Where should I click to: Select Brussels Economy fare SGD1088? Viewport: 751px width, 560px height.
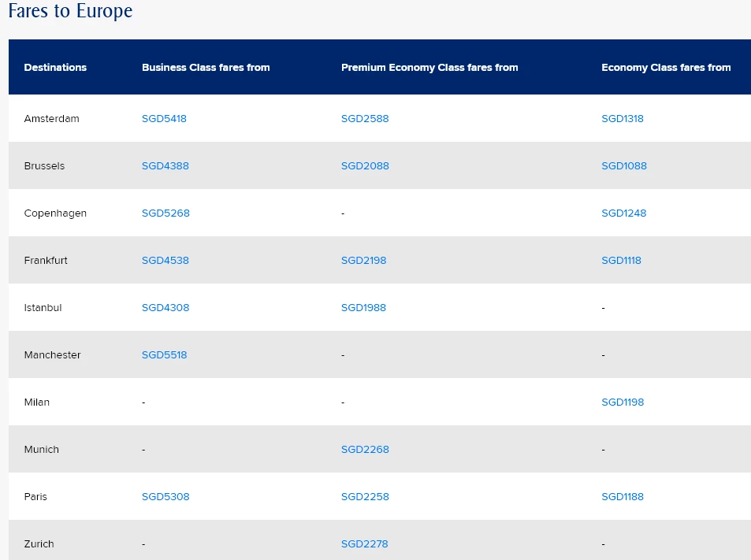[x=624, y=166]
